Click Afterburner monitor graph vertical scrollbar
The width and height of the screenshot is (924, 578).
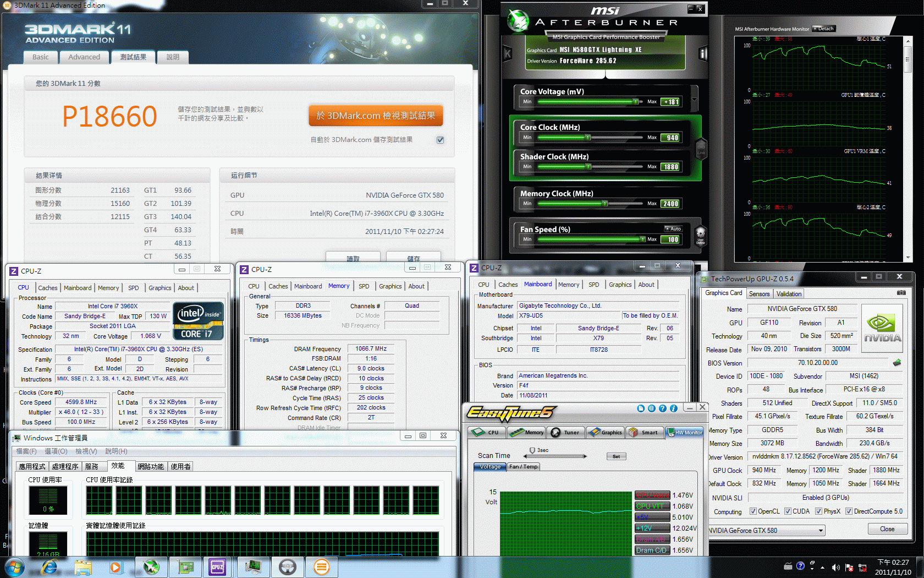click(x=908, y=149)
